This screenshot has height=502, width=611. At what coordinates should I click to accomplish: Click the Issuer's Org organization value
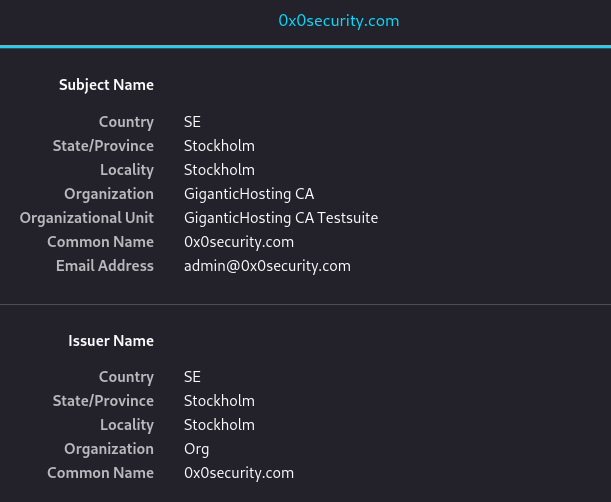pos(197,449)
